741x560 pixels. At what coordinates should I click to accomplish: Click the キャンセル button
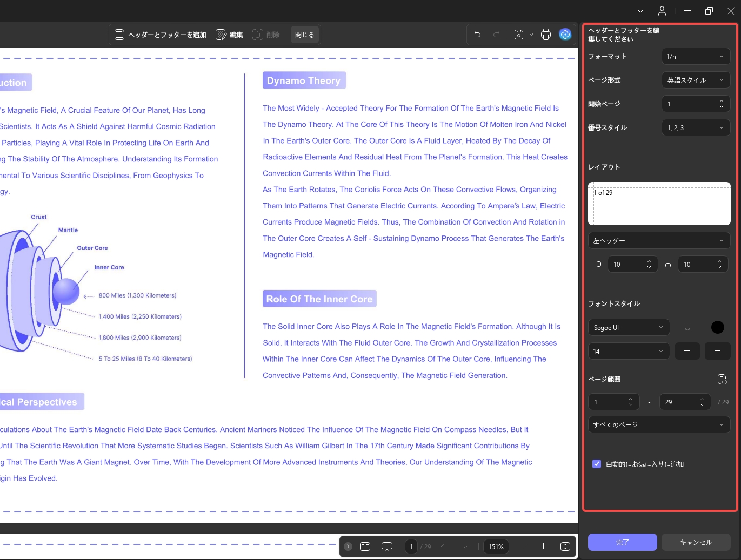696,542
